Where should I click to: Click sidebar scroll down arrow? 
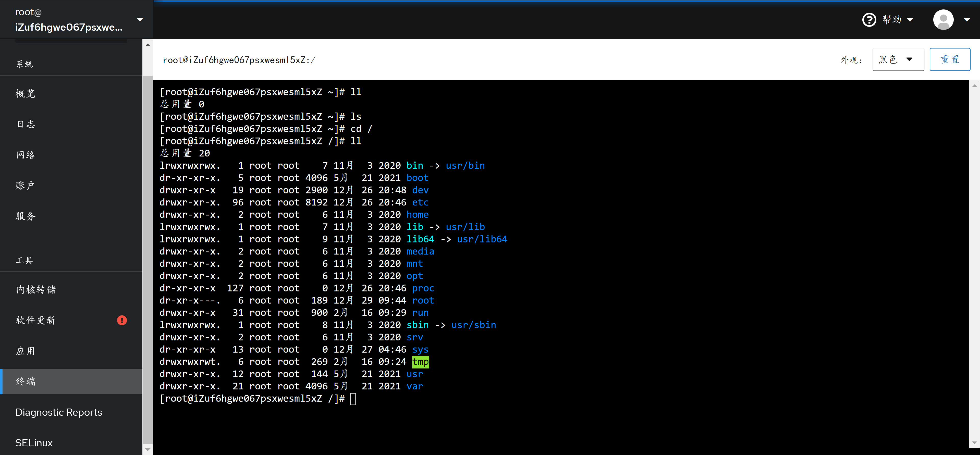[x=148, y=450]
